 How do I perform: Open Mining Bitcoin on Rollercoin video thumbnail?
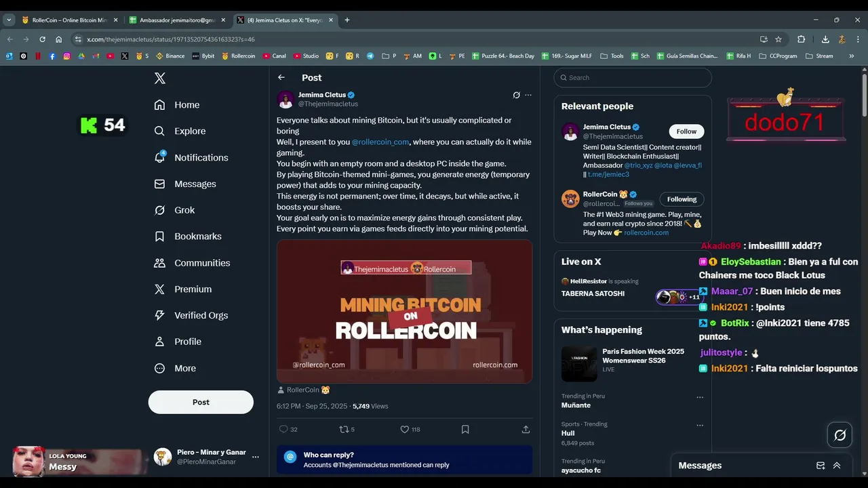(404, 311)
